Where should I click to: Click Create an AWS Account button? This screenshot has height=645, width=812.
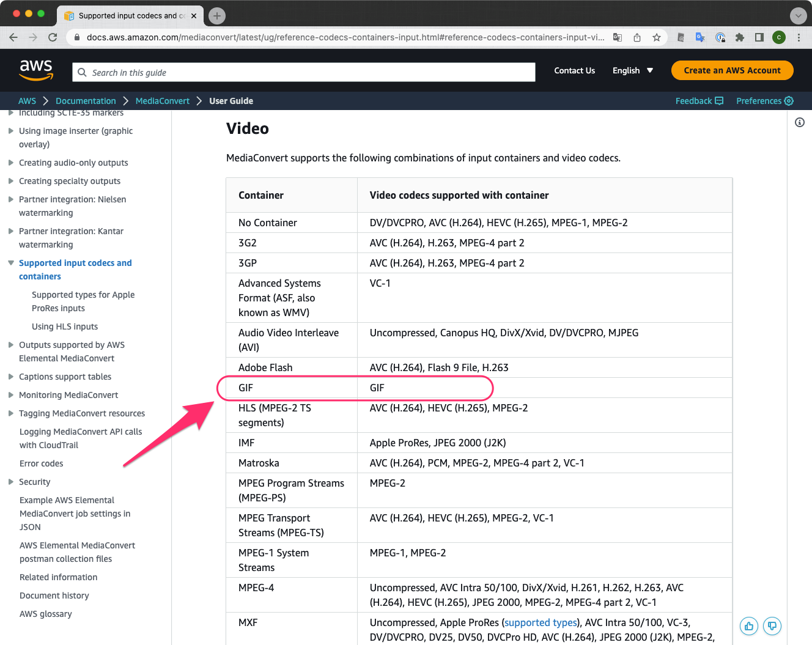pyautogui.click(x=732, y=70)
